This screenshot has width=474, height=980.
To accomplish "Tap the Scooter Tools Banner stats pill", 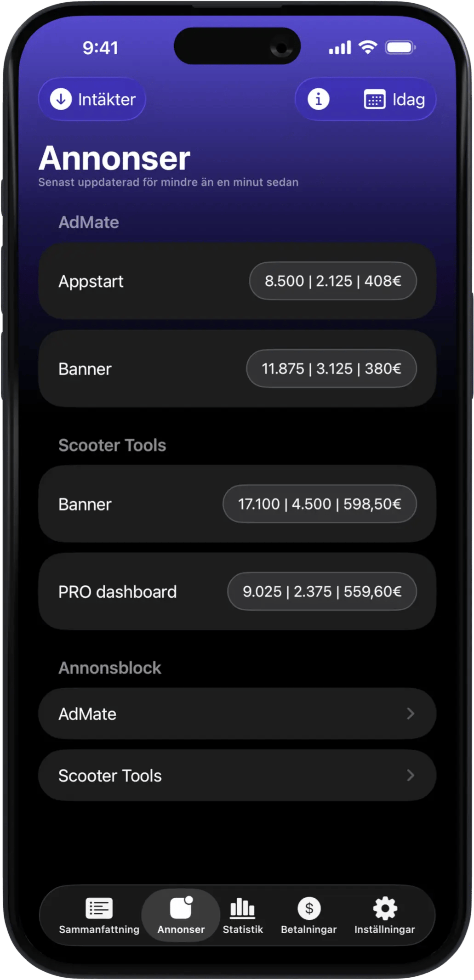I will pyautogui.click(x=320, y=504).
